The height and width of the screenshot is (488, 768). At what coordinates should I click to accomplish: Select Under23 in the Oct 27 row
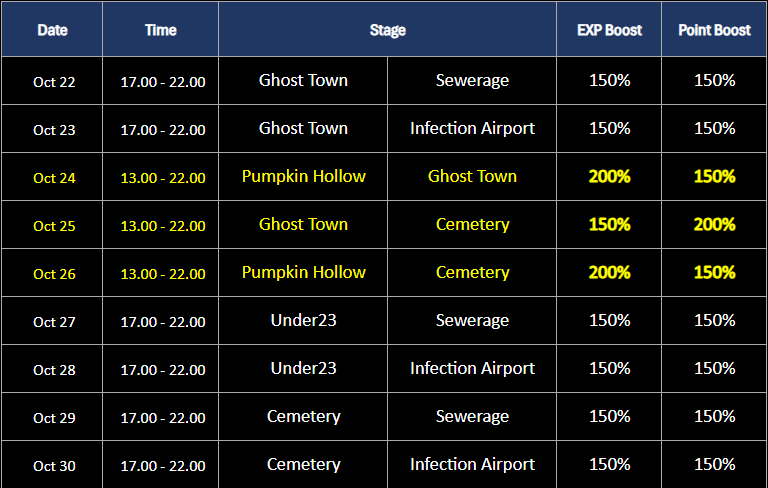(x=303, y=321)
